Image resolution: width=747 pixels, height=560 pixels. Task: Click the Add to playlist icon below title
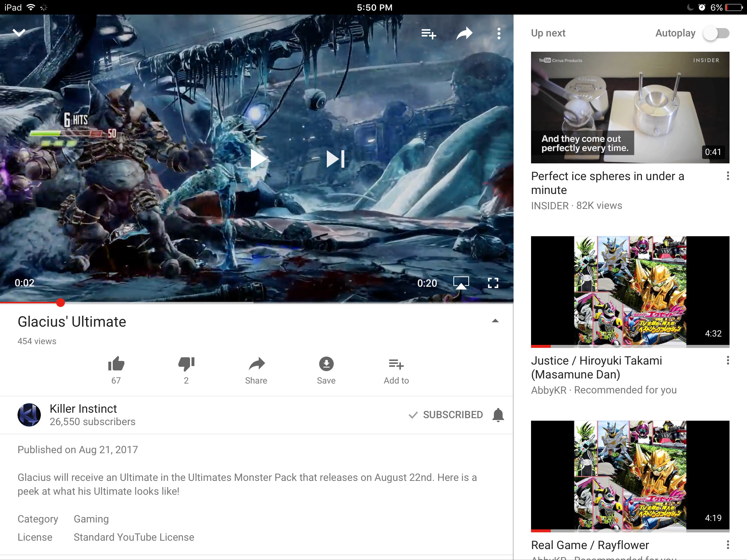click(x=396, y=364)
